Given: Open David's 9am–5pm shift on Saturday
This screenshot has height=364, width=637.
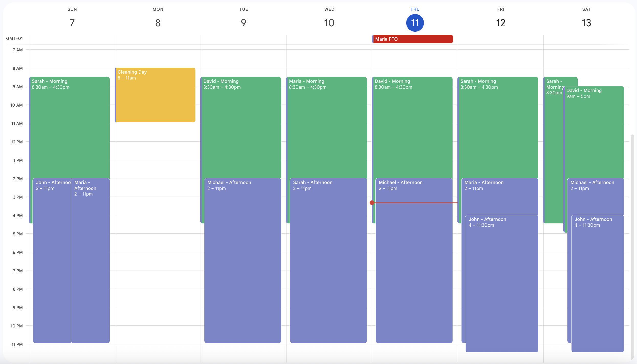Looking at the screenshot, I should (x=594, y=123).
